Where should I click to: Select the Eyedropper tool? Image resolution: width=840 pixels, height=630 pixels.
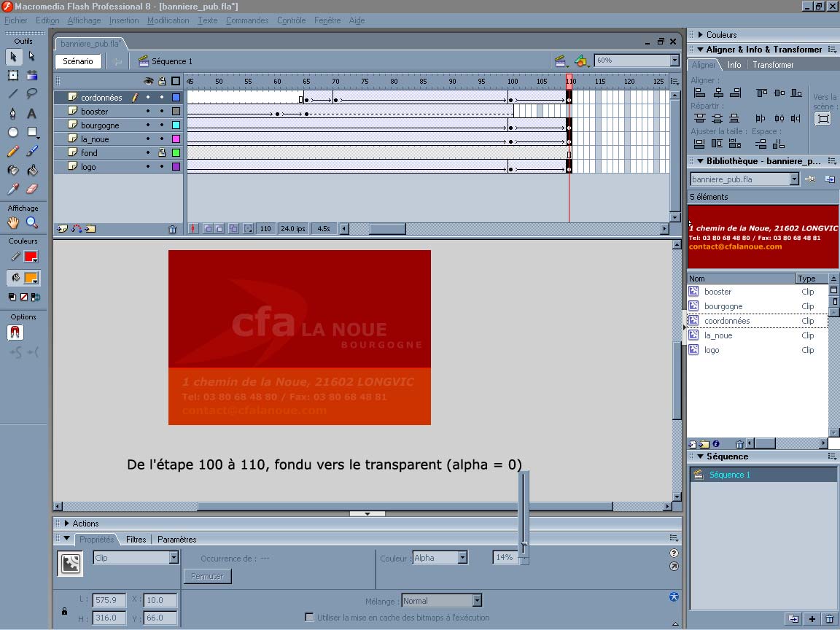click(x=13, y=189)
